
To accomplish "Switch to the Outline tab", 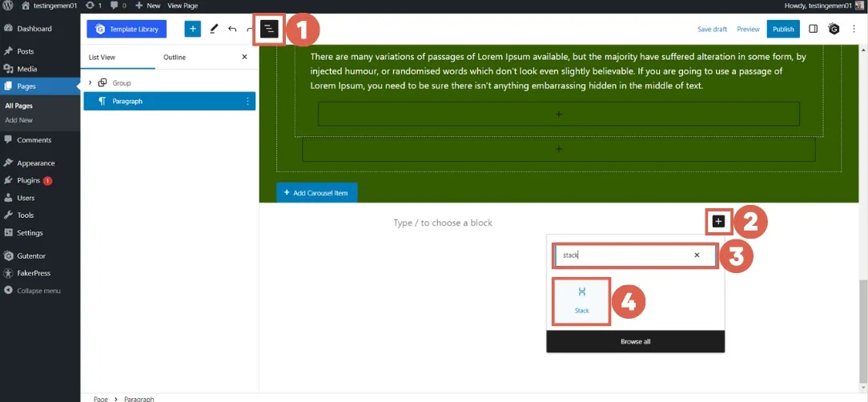I will pyautogui.click(x=175, y=57).
